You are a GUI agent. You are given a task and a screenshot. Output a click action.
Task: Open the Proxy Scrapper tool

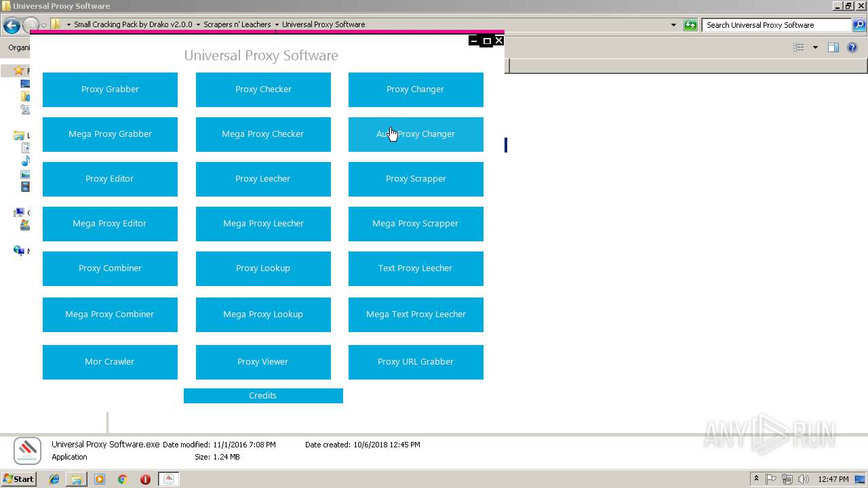tap(416, 179)
